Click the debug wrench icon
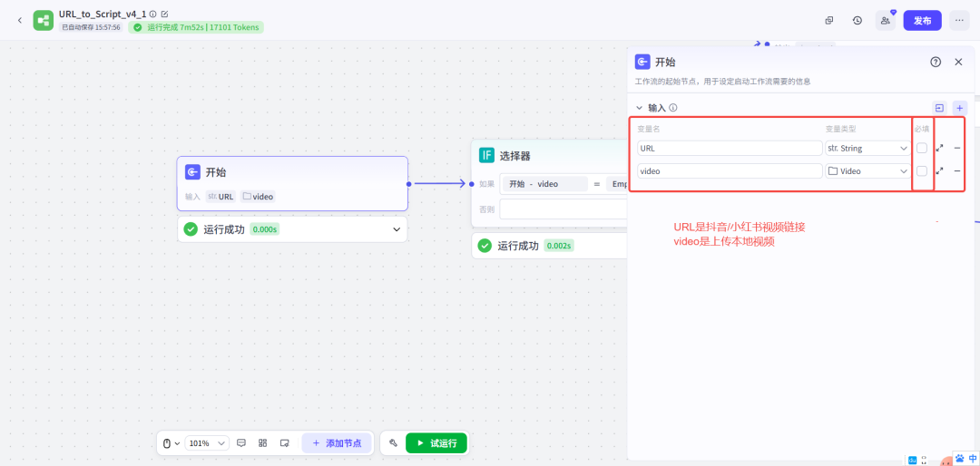Screen dimensions: 980x466 point(393,443)
